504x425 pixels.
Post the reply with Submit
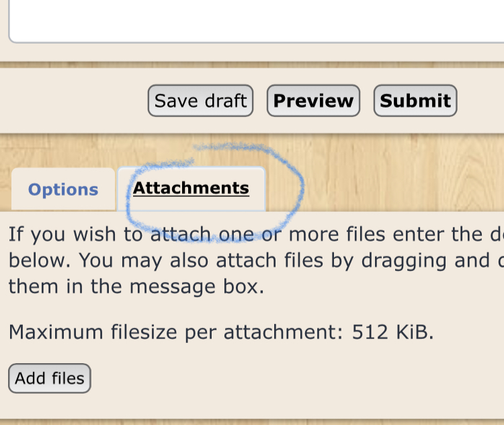pos(415,101)
